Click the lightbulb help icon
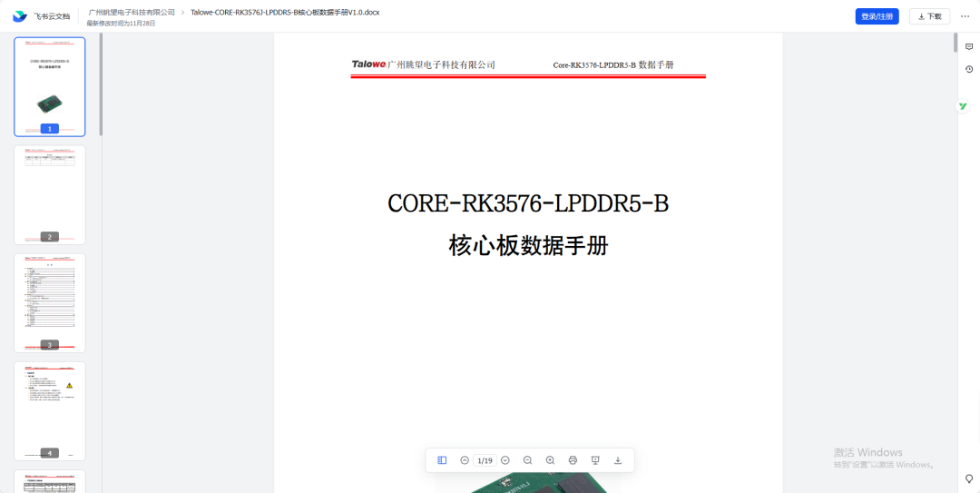The width and height of the screenshot is (980, 493). 969,479
